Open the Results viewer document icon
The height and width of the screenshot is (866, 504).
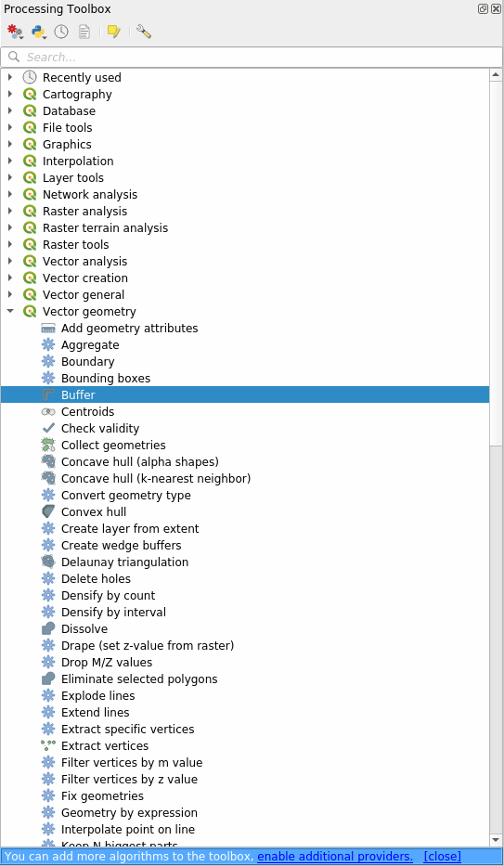(x=84, y=32)
